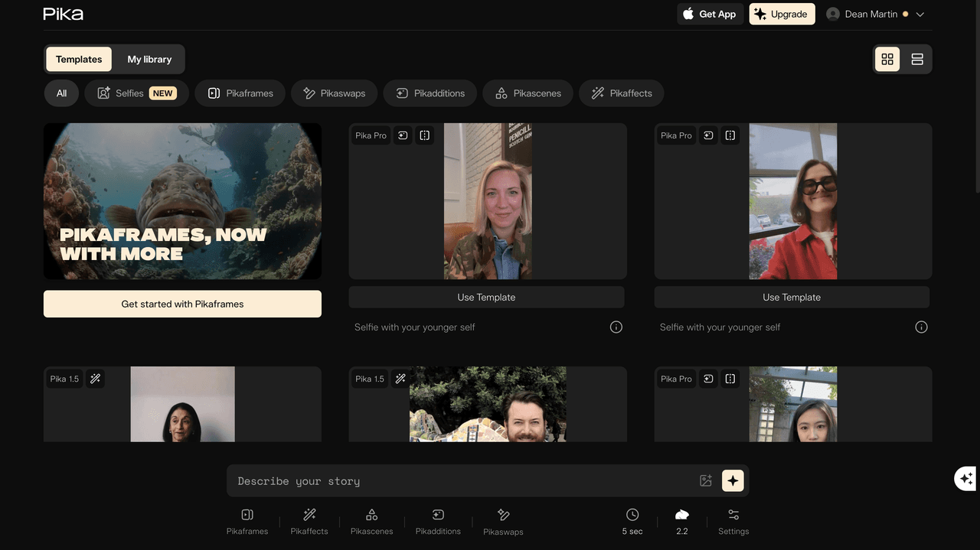The width and height of the screenshot is (980, 550).
Task: Click the Pikaframes icon in bottom toolbar
Action: coord(247,521)
